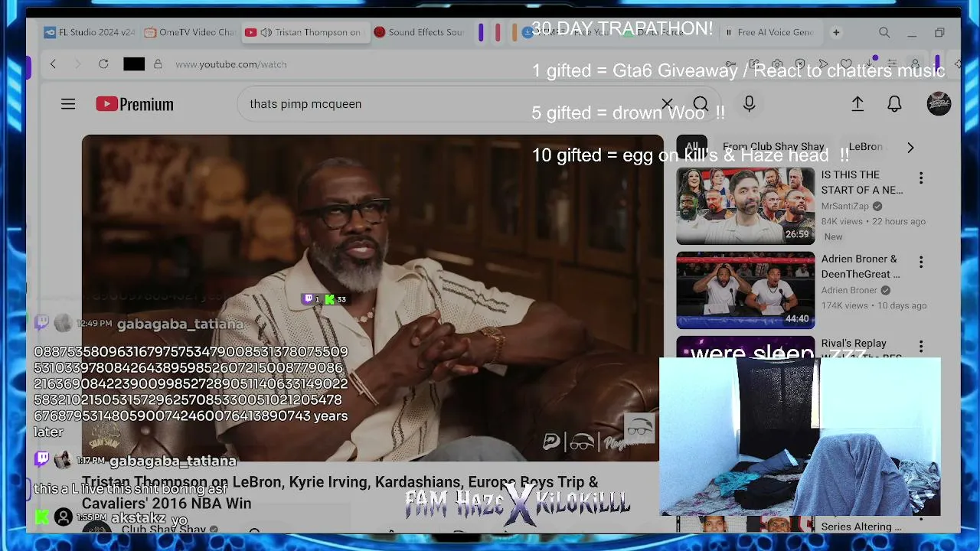The width and height of the screenshot is (980, 551).
Task: Clear the search box with the X
Action: (667, 104)
